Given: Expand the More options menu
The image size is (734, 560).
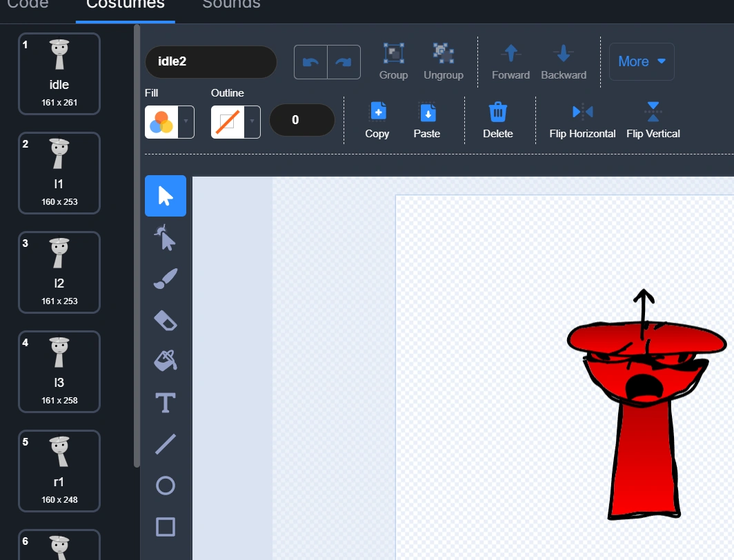Looking at the screenshot, I should pyautogui.click(x=641, y=61).
